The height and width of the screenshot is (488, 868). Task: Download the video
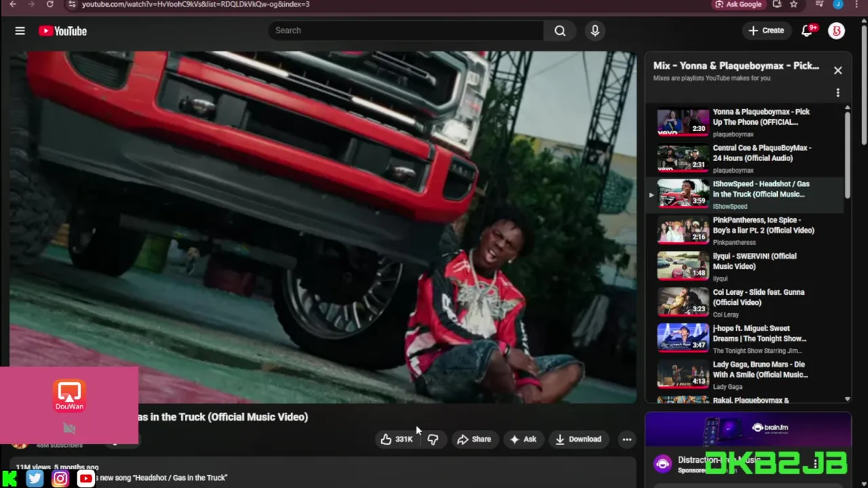point(578,439)
